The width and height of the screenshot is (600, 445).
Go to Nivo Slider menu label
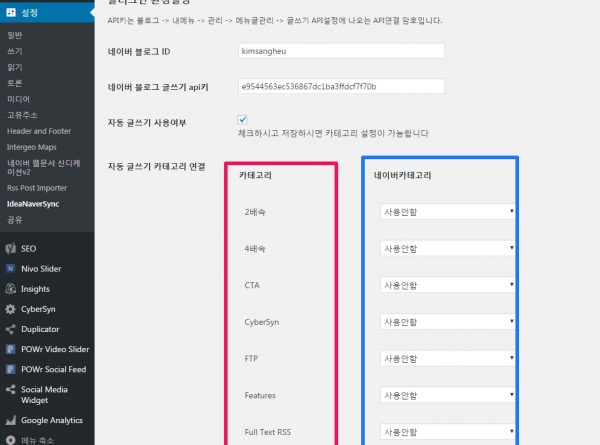point(41,269)
